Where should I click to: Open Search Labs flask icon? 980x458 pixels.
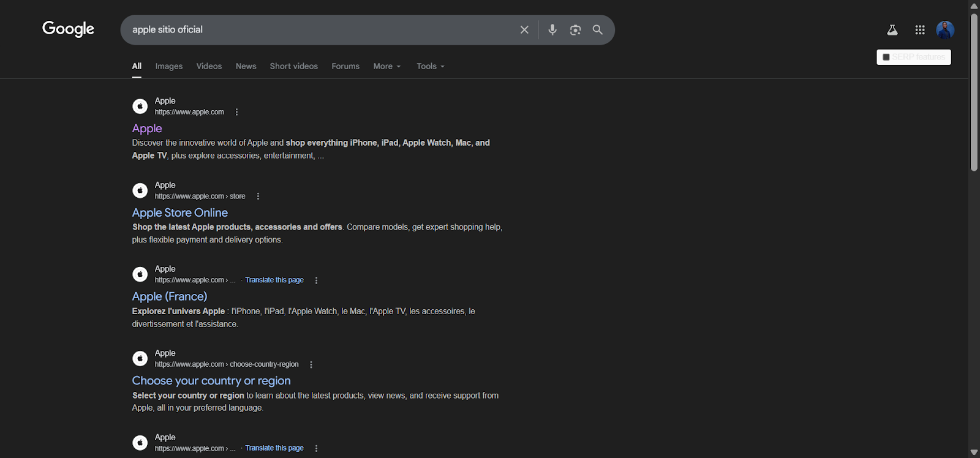point(892,29)
